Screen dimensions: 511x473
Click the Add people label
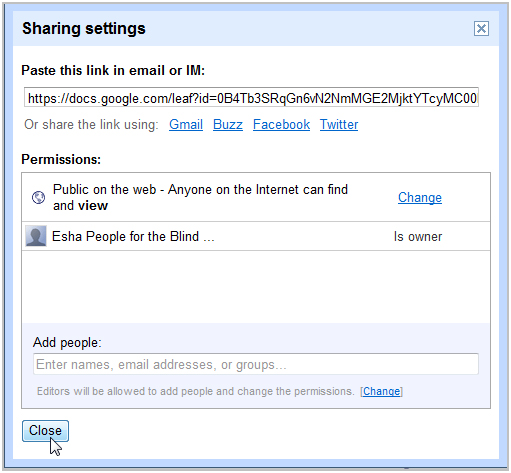[67, 342]
